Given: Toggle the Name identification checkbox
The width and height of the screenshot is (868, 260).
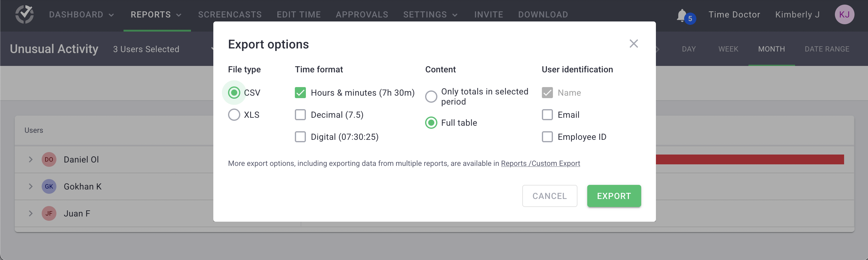Looking at the screenshot, I should 547,93.
